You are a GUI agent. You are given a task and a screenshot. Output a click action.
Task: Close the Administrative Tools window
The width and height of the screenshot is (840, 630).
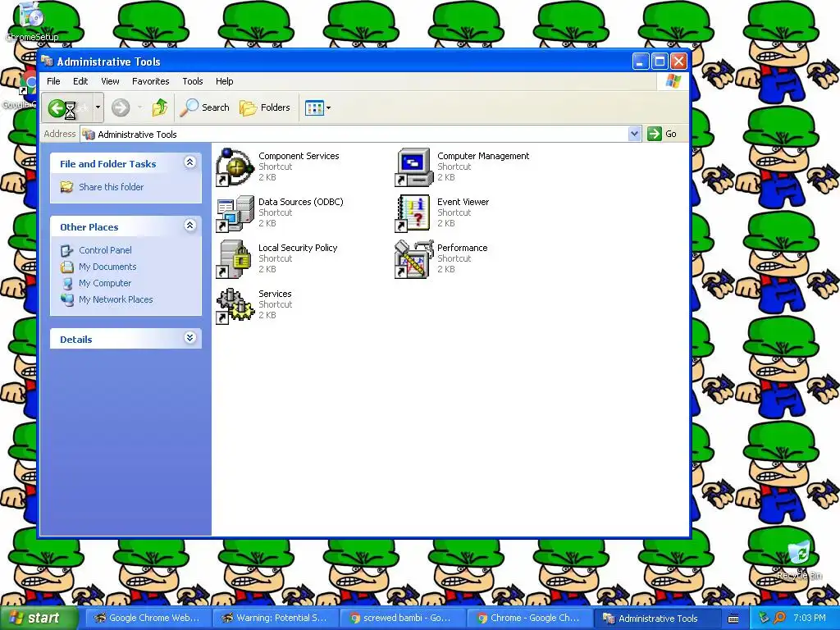[678, 62]
